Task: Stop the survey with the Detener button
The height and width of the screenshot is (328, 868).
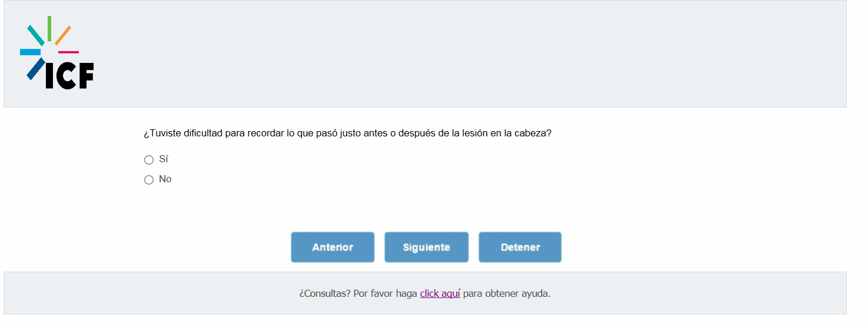Action: pos(520,247)
